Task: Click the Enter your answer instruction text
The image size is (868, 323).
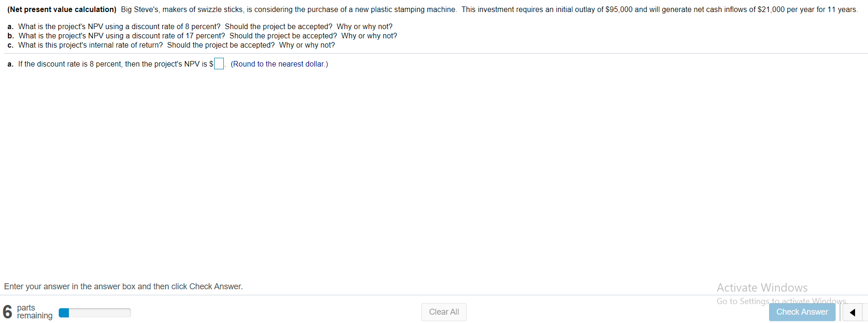Action: pos(123,286)
